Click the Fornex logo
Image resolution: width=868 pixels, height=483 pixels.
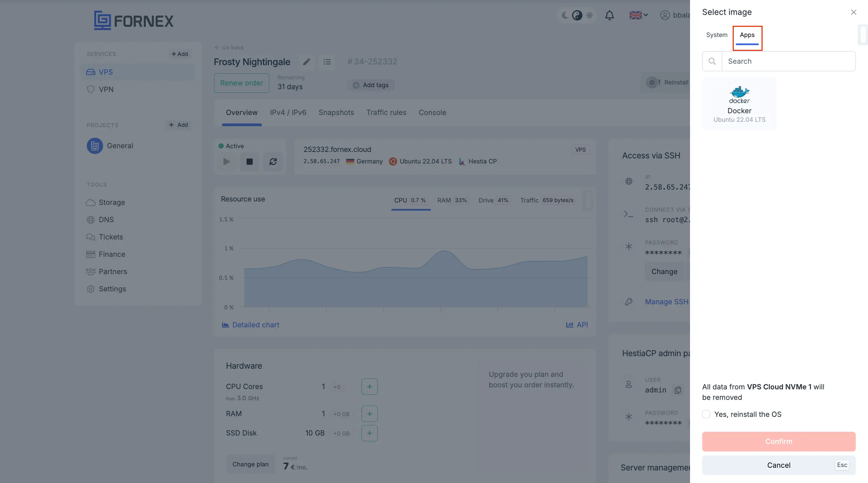pos(134,21)
